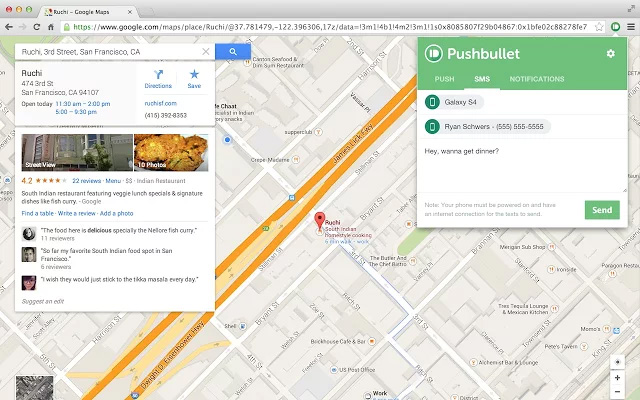The image size is (640, 400).
Task: Zoom in on the map
Action: pyautogui.click(x=618, y=376)
